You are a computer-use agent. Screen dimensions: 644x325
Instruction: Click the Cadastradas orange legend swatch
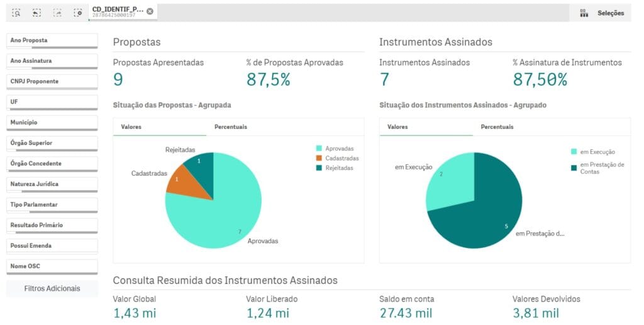coord(319,158)
